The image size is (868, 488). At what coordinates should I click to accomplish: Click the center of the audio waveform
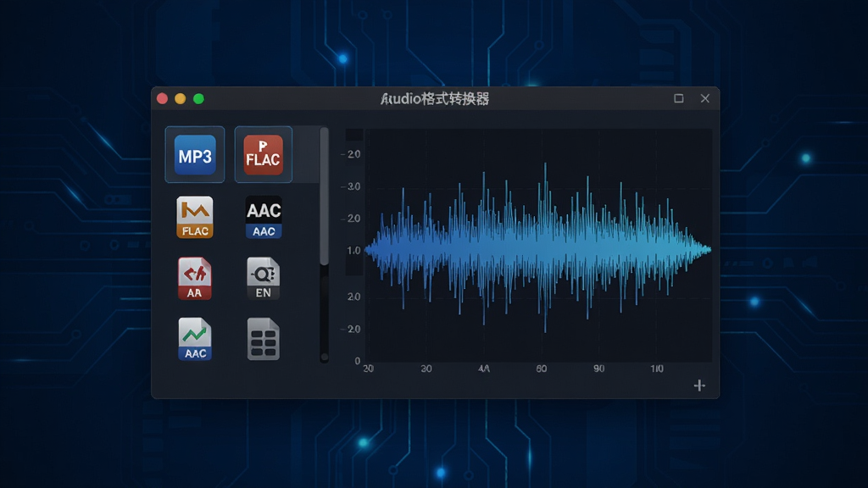[537, 248]
